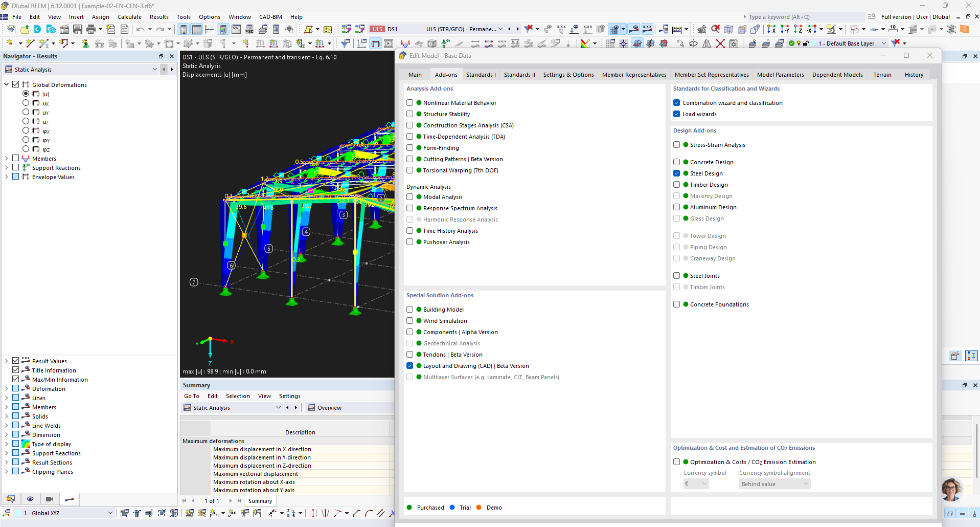Click the Overview button in Summary panel
Image resolution: width=980 pixels, height=527 pixels.
click(x=325, y=408)
